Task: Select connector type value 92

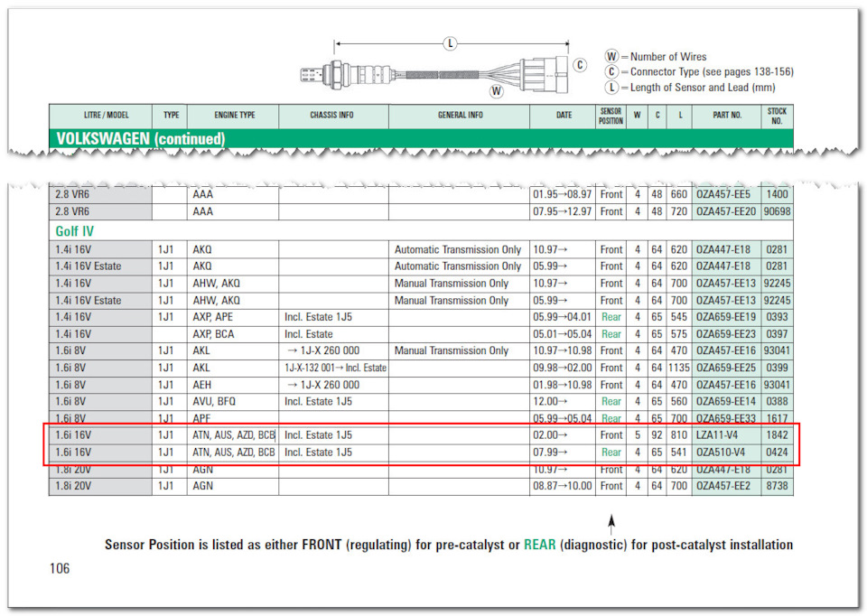Action: [x=657, y=435]
